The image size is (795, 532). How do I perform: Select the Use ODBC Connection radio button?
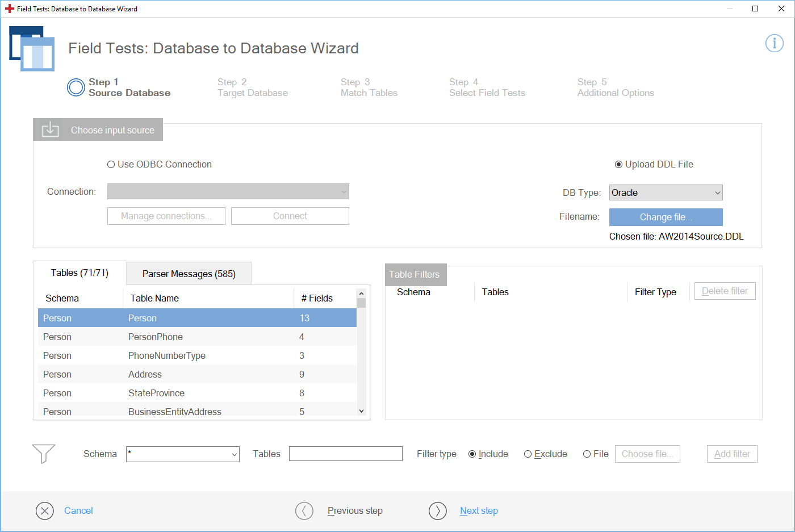tap(111, 165)
